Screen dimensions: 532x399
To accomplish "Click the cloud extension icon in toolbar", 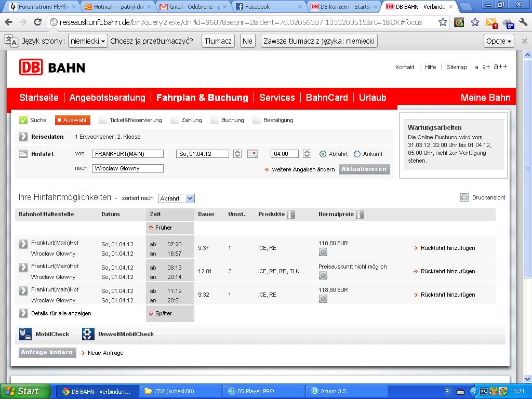I will tap(509, 23).
